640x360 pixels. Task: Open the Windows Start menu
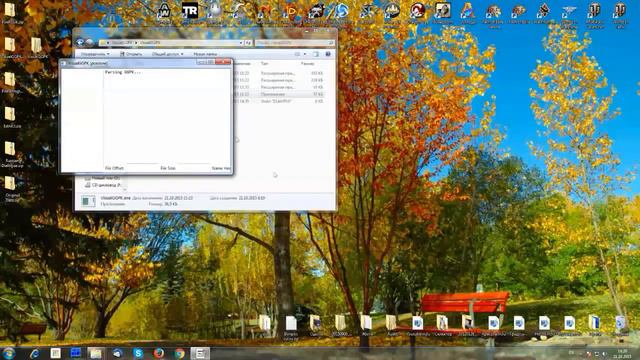pos(9,353)
